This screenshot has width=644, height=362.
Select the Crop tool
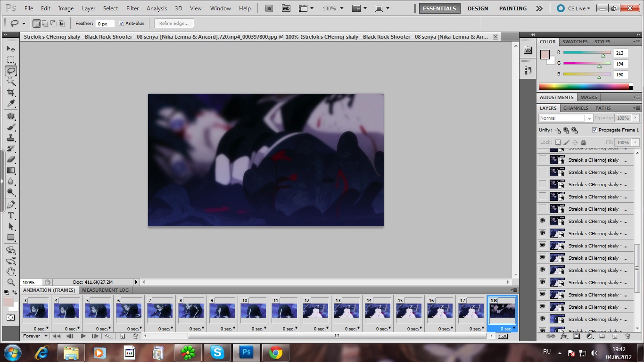tap(11, 92)
